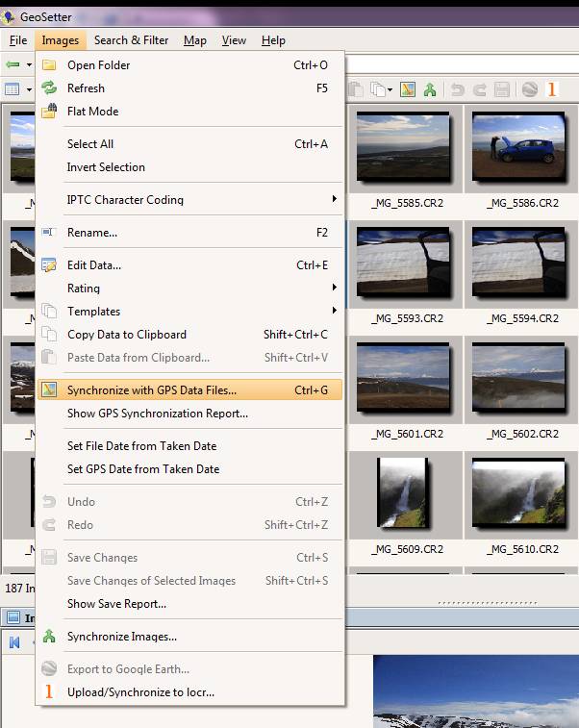The height and width of the screenshot is (728, 579).
Task: Go to first image in preview panel
Action: click(x=15, y=642)
